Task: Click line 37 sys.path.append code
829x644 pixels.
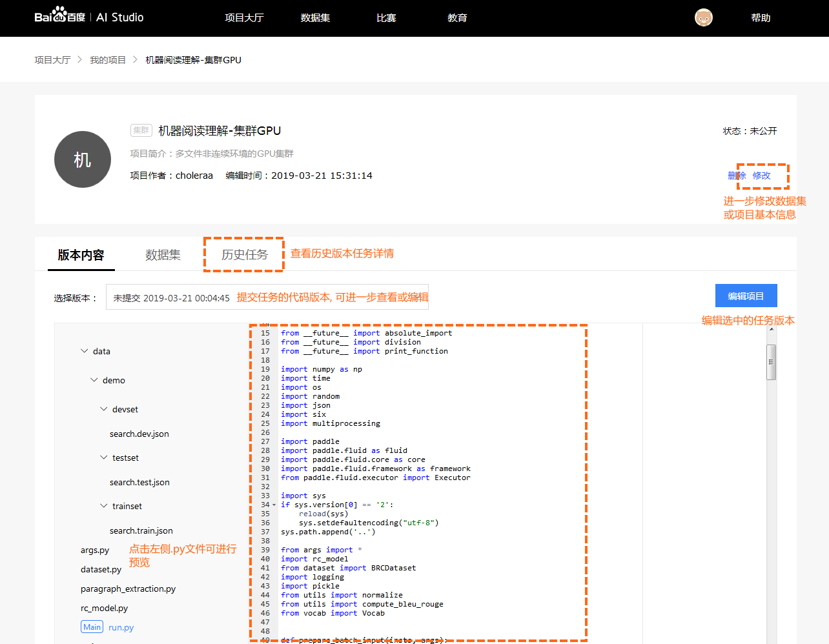Action: [x=328, y=532]
